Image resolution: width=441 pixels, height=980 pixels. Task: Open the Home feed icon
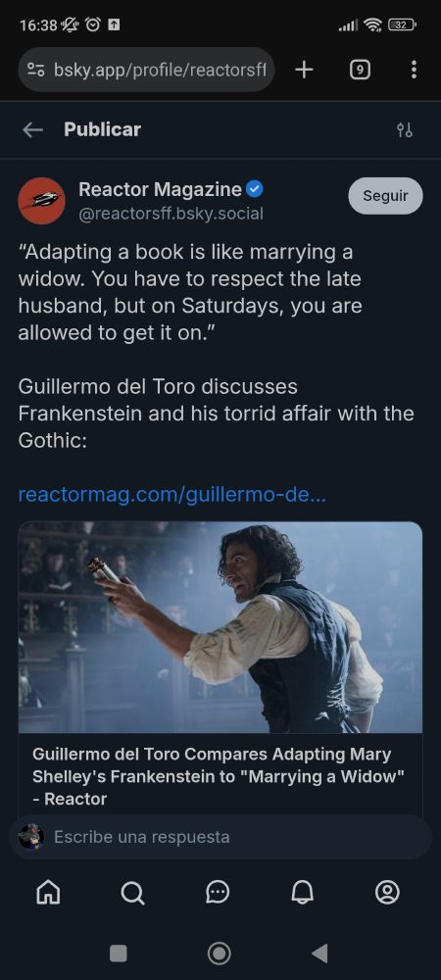coord(48,893)
